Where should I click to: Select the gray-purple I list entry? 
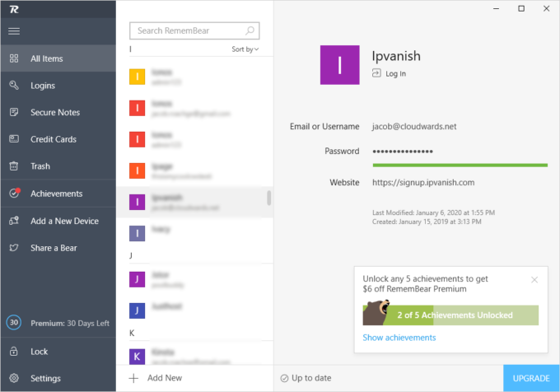click(195, 234)
